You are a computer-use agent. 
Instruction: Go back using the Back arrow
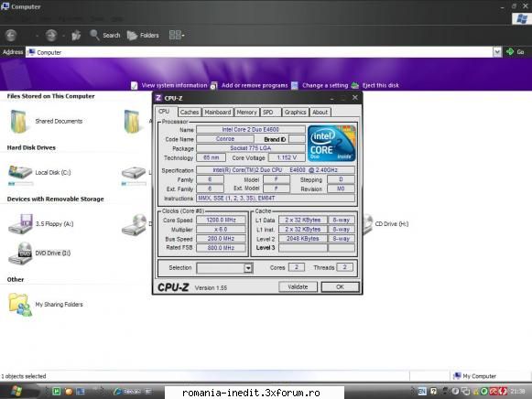[x=11, y=36]
